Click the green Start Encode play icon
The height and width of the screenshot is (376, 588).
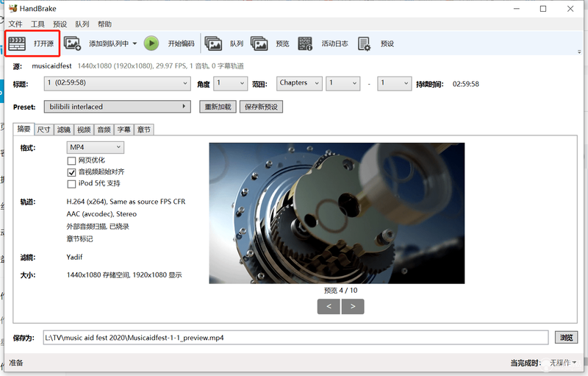pyautogui.click(x=151, y=43)
